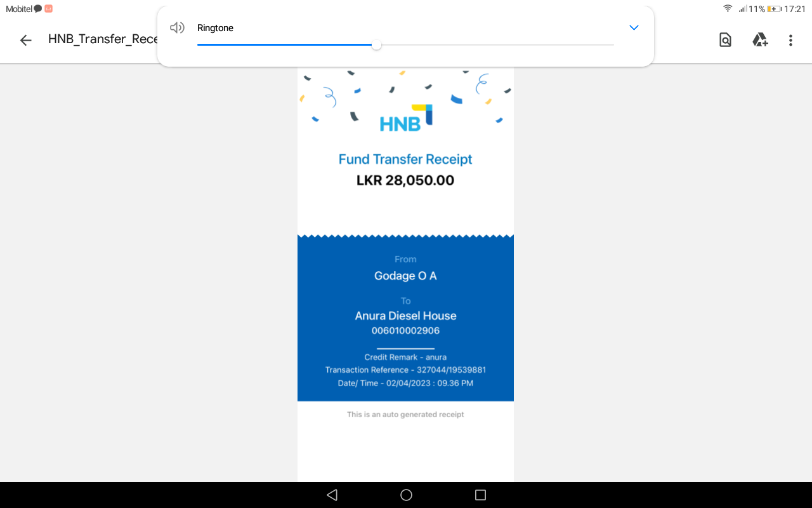Open the find-in-document search icon
Image resolution: width=812 pixels, height=508 pixels.
pos(725,41)
